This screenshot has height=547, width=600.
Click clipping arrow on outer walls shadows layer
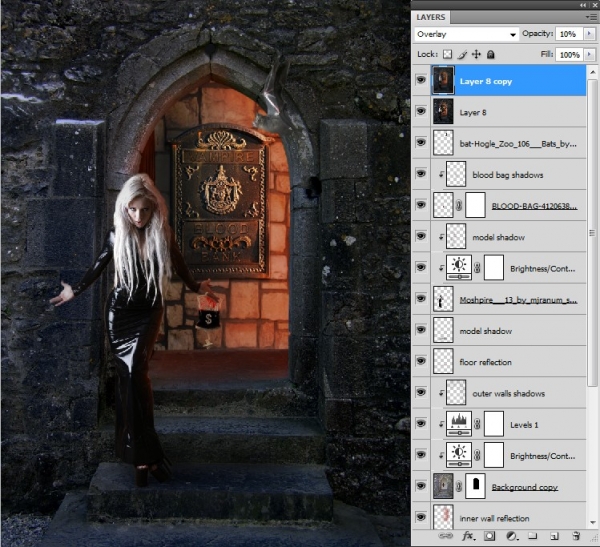coord(441,393)
